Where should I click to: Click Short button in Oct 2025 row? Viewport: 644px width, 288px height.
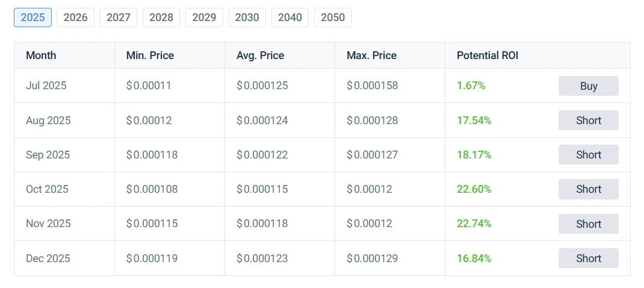point(588,189)
